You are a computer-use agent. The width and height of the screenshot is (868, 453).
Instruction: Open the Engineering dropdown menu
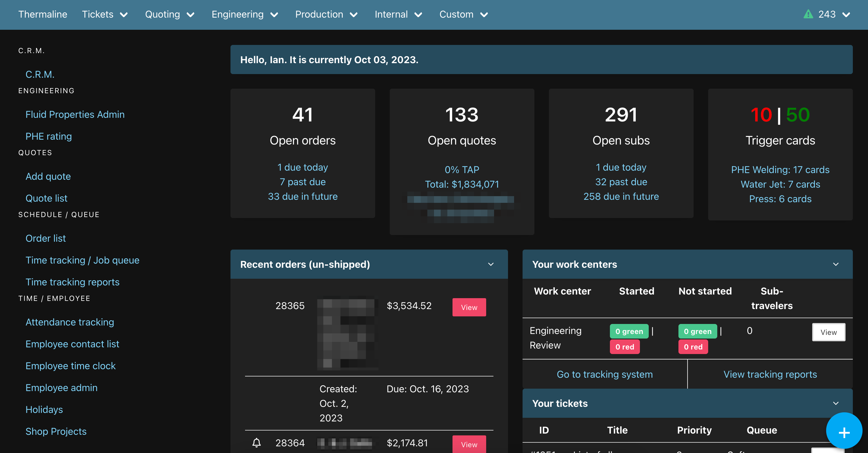(245, 15)
